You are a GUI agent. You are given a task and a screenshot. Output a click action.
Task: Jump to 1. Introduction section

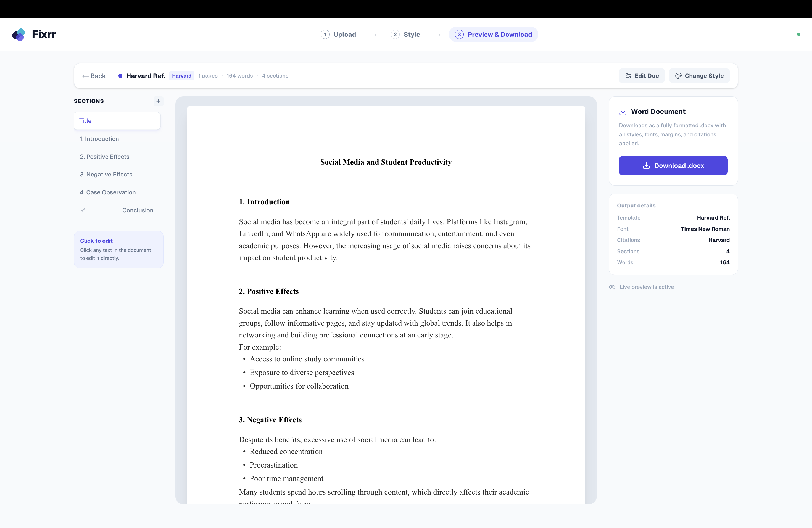(99, 139)
